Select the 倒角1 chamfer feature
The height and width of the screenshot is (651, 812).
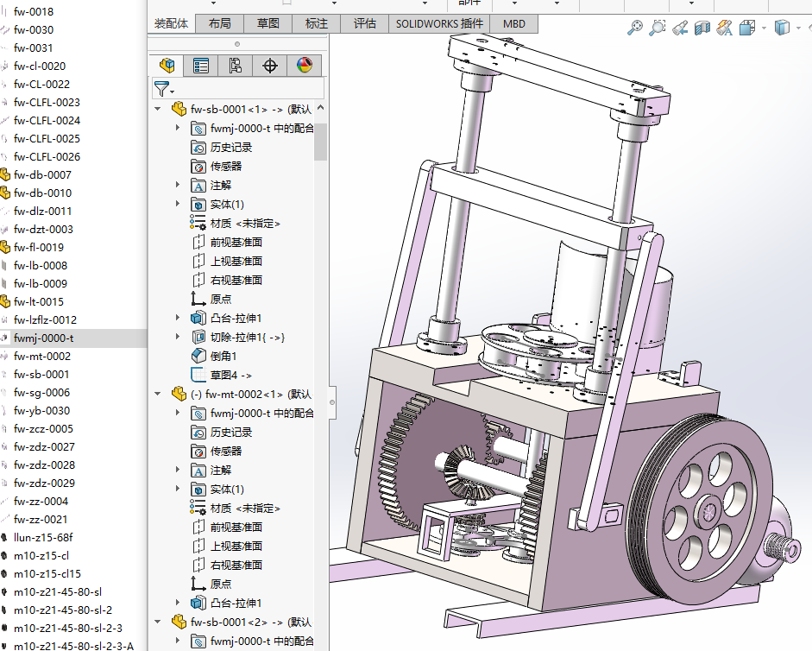(x=223, y=356)
